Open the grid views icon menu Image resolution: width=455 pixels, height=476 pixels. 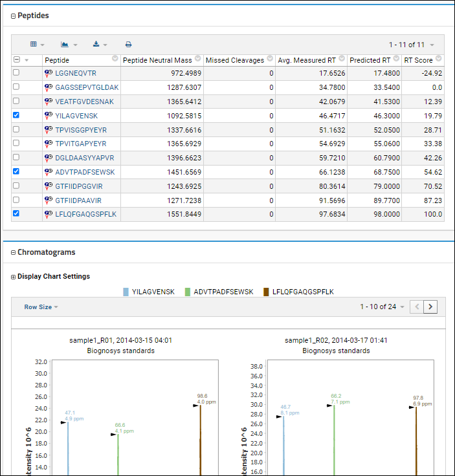[37, 45]
